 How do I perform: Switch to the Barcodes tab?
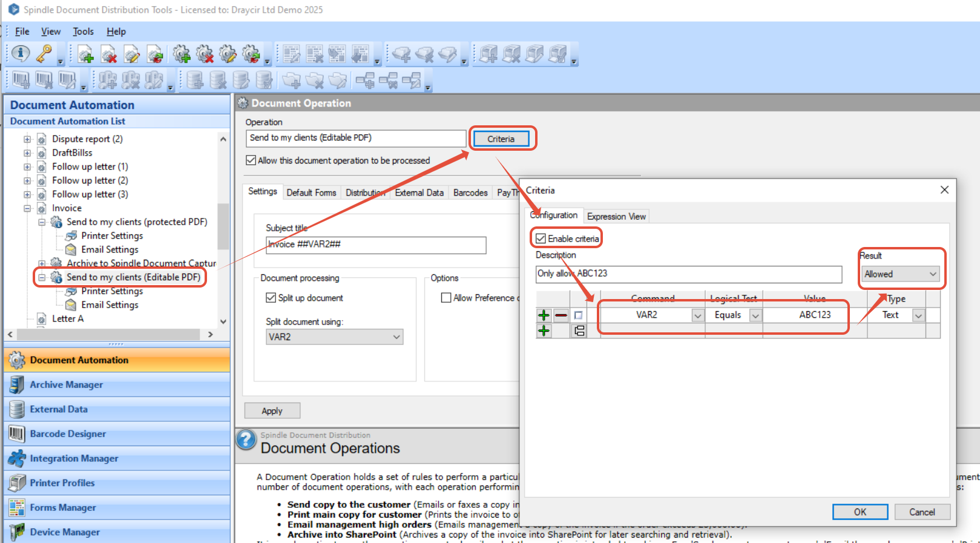470,193
